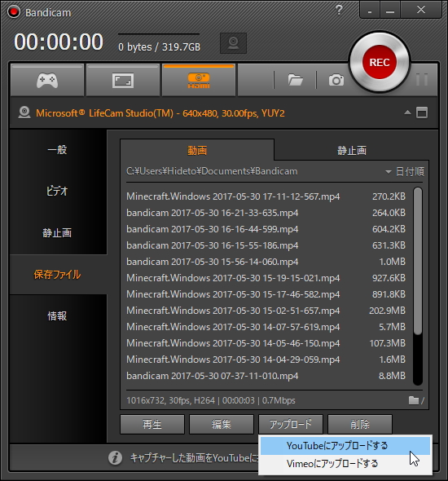The height and width of the screenshot is (481, 448).
Task: Open the small folder icon in the info bar
Action: point(413,400)
